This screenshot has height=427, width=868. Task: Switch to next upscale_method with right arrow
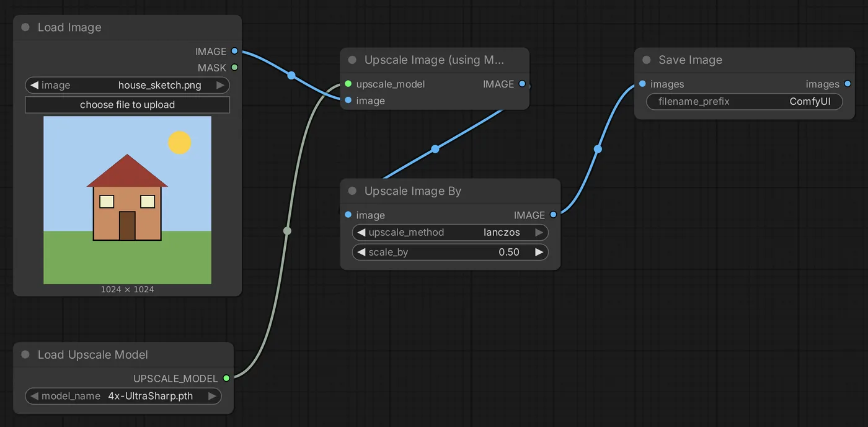tap(539, 232)
